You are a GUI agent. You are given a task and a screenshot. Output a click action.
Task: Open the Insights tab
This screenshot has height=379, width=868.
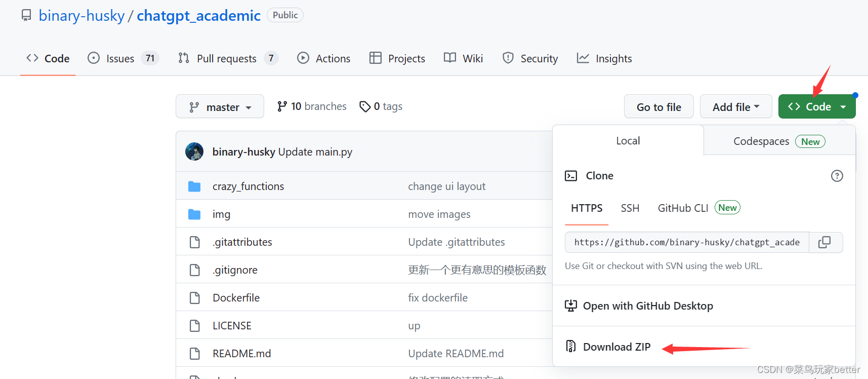click(604, 58)
